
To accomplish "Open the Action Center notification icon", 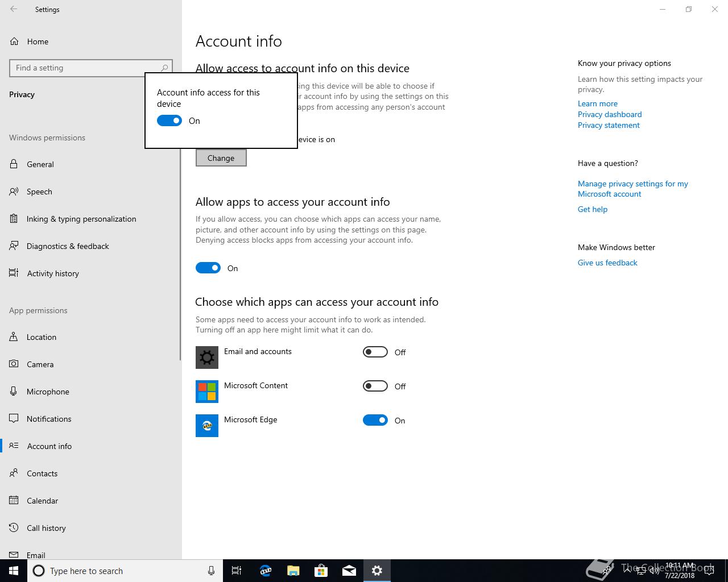I will point(709,571).
